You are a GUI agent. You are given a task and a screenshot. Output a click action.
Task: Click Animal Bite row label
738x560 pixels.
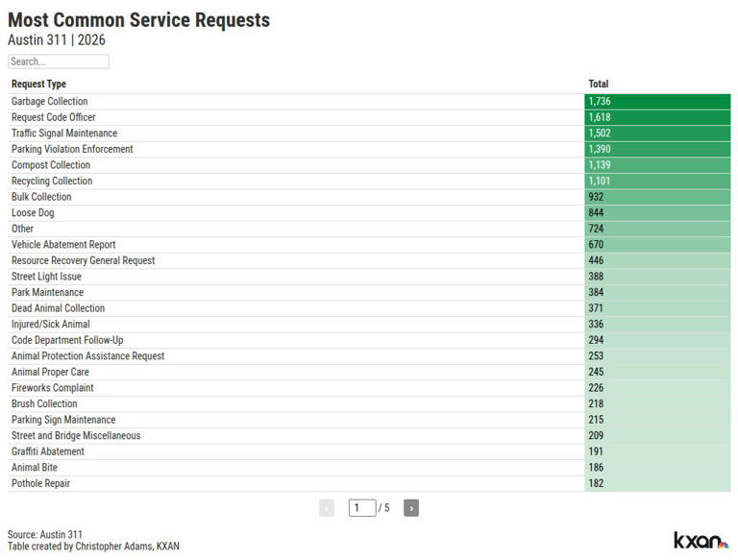pyautogui.click(x=35, y=468)
